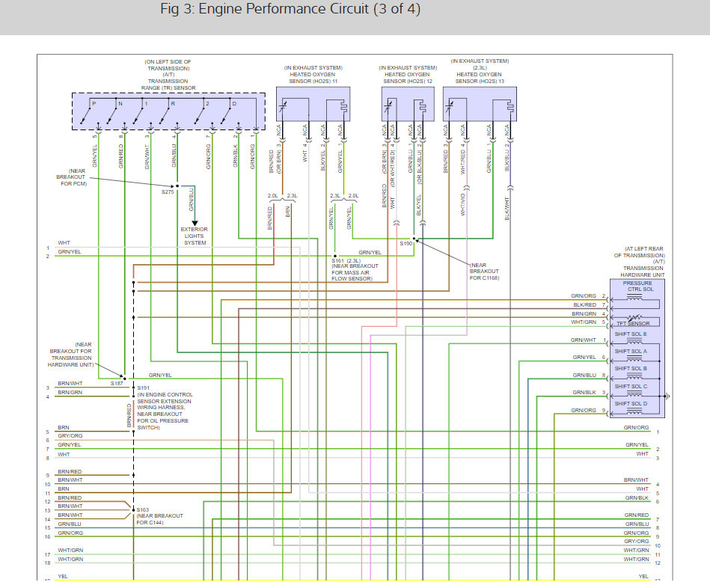This screenshot has width=710, height=588.
Task: Click the TFT Sensor resistor symbol
Action: pos(634,317)
